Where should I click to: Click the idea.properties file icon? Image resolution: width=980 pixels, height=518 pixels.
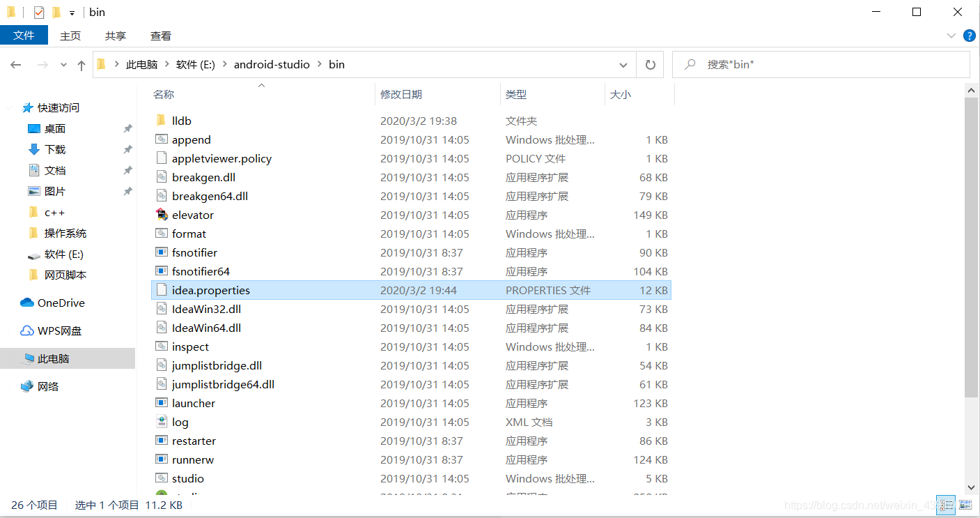point(162,290)
